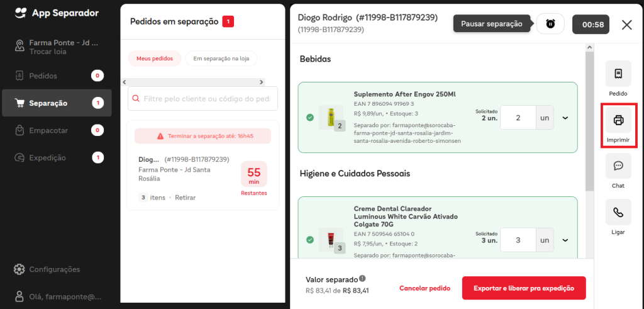Click the Imprimir printer icon
The image size is (644, 309).
coord(618,120)
